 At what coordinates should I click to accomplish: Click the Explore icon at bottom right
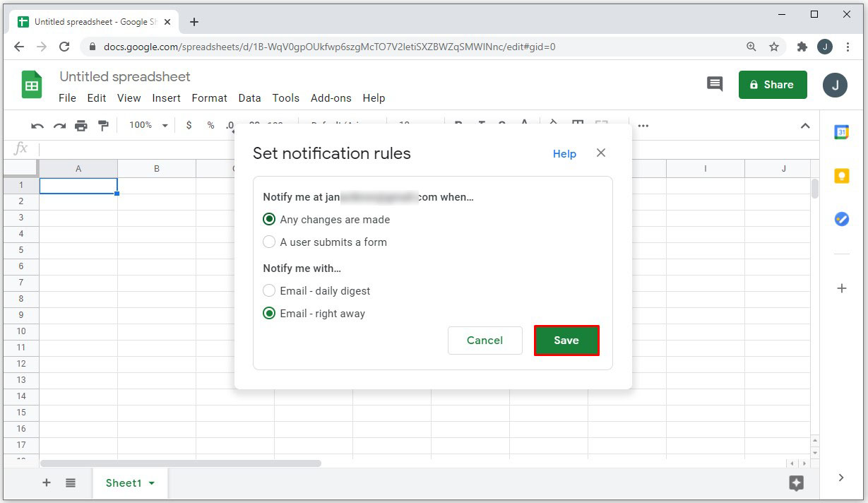(x=796, y=483)
